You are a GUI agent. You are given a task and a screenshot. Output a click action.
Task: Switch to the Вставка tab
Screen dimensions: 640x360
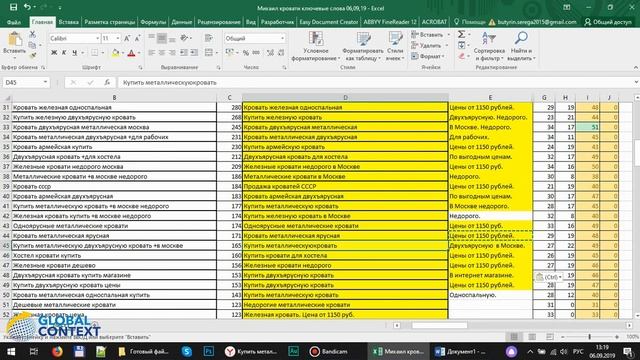pyautogui.click(x=68, y=22)
